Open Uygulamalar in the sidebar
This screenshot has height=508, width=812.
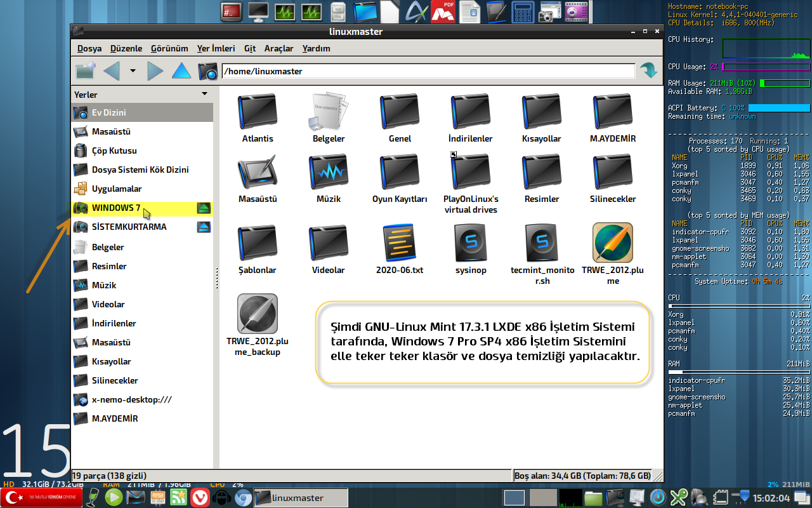[x=142, y=189]
